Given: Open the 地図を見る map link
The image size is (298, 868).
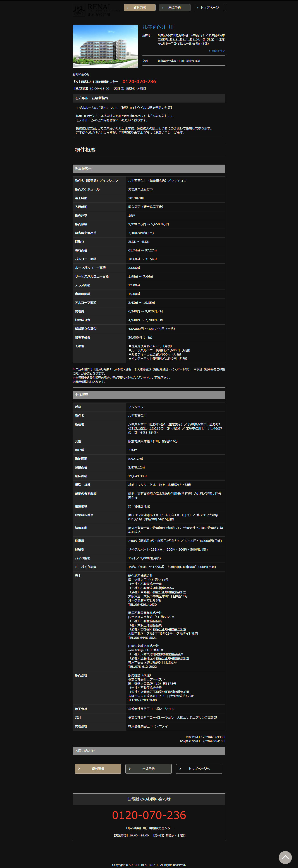Looking at the screenshot, I should [x=218, y=51].
